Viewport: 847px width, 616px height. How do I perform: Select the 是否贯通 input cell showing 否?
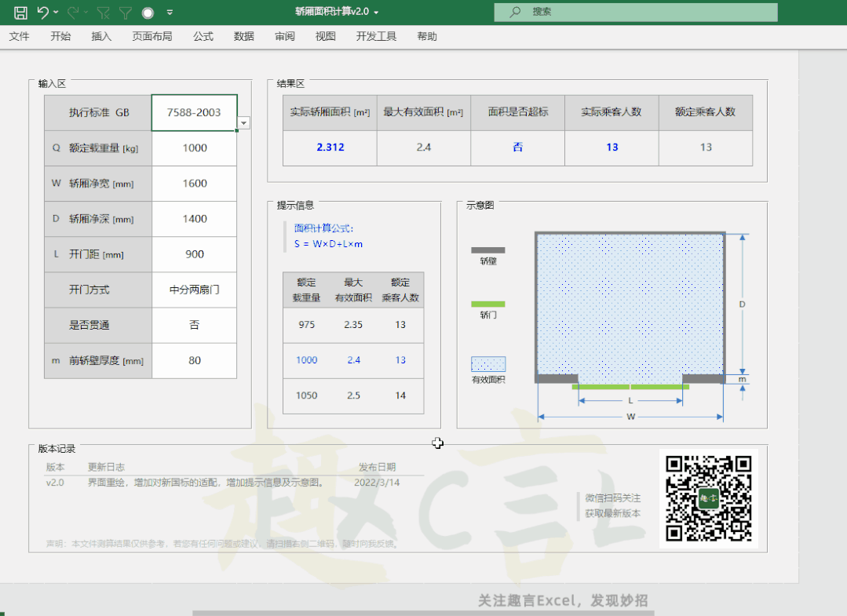(x=195, y=325)
